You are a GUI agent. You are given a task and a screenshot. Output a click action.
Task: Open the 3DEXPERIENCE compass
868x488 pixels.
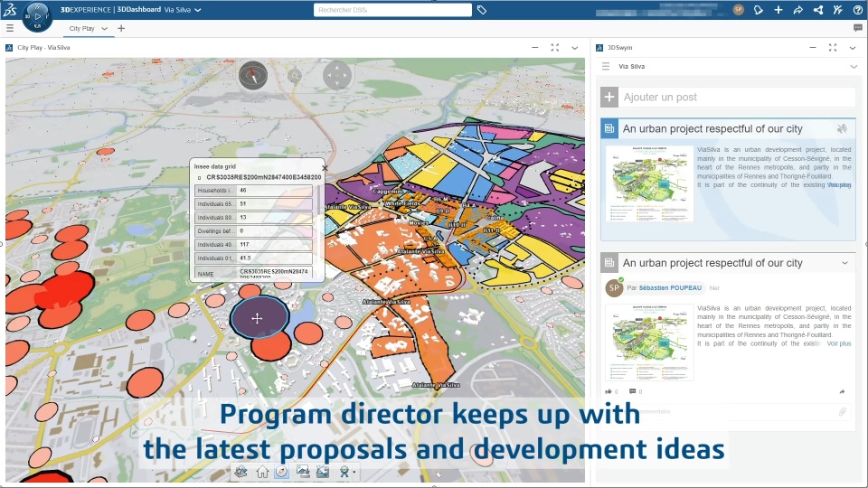pos(37,16)
